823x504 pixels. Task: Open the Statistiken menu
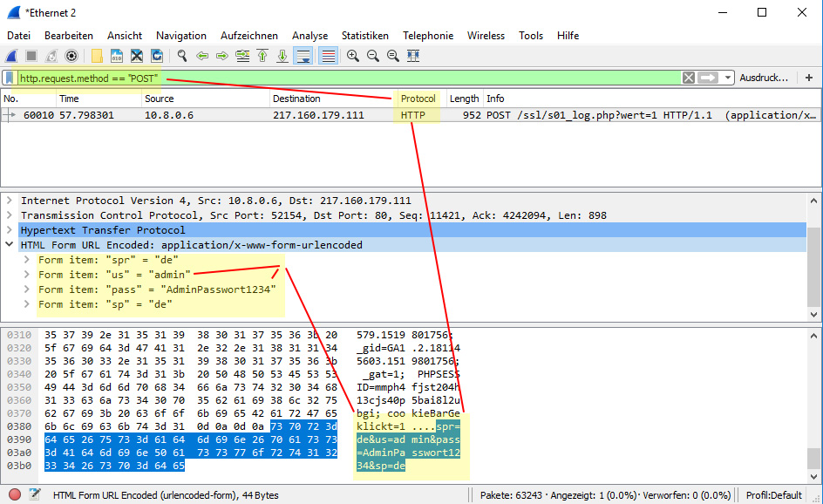tap(364, 36)
